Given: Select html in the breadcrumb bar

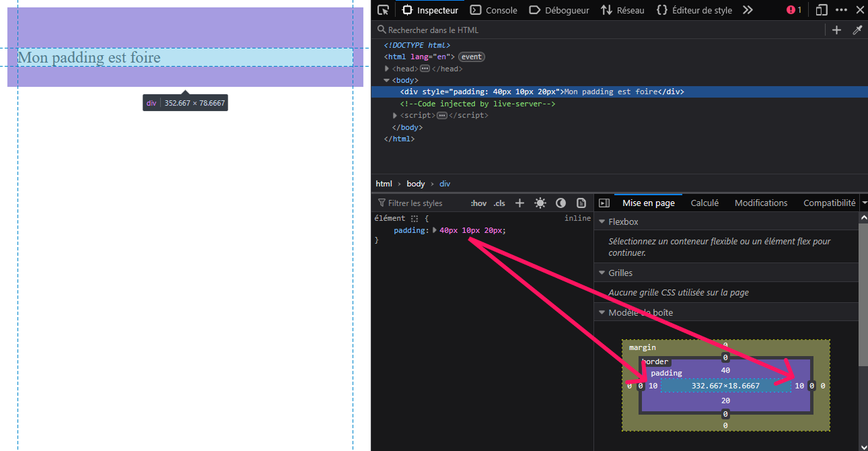Looking at the screenshot, I should tap(384, 183).
